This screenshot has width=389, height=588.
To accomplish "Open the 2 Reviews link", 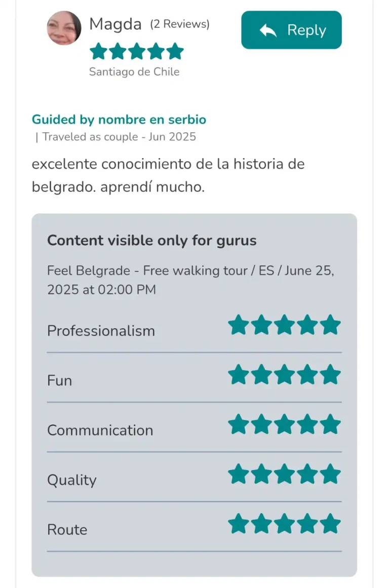I will click(x=180, y=24).
